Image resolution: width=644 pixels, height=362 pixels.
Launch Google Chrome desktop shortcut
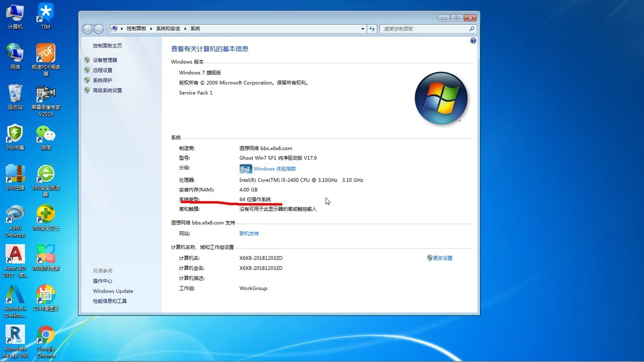pyautogui.click(x=46, y=342)
